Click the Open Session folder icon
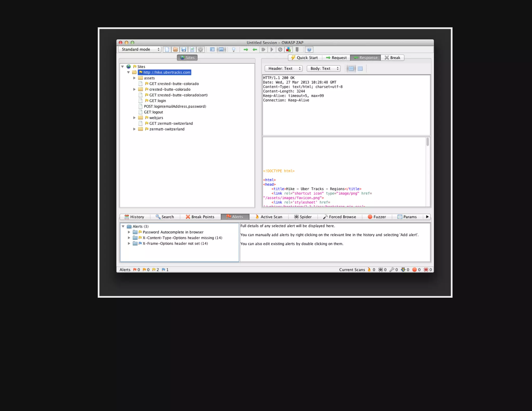The image size is (532, 411). coord(175,49)
